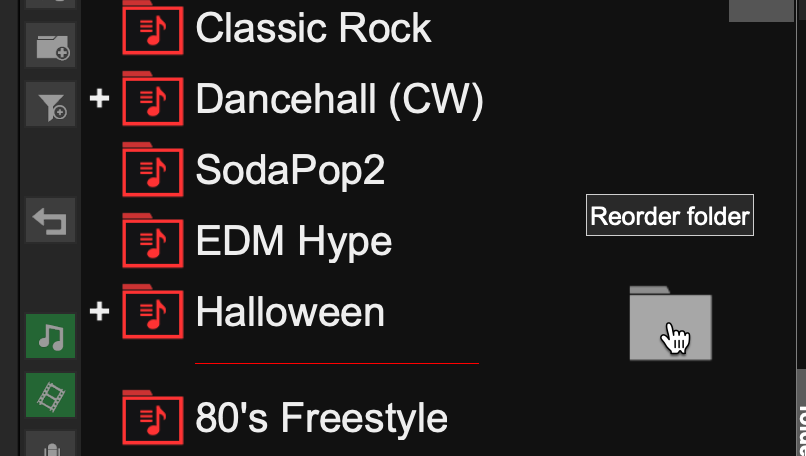Toggle the green video film filter
This screenshot has width=806, height=456.
50,395
